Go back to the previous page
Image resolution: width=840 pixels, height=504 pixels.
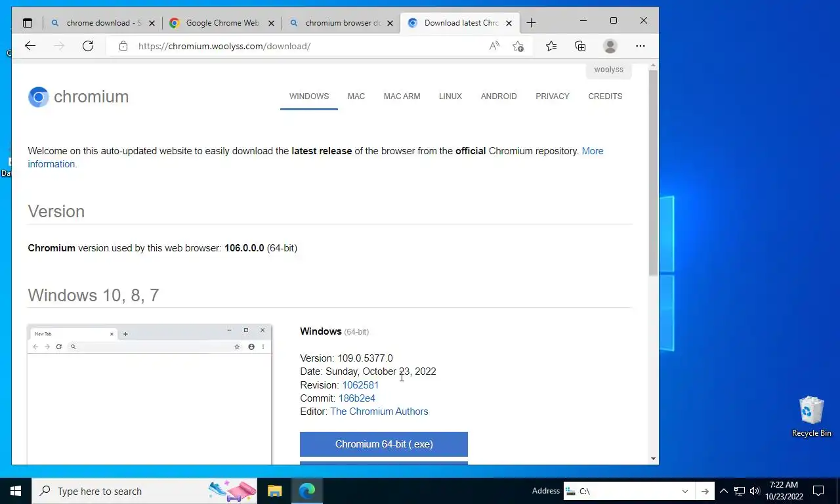(x=30, y=46)
